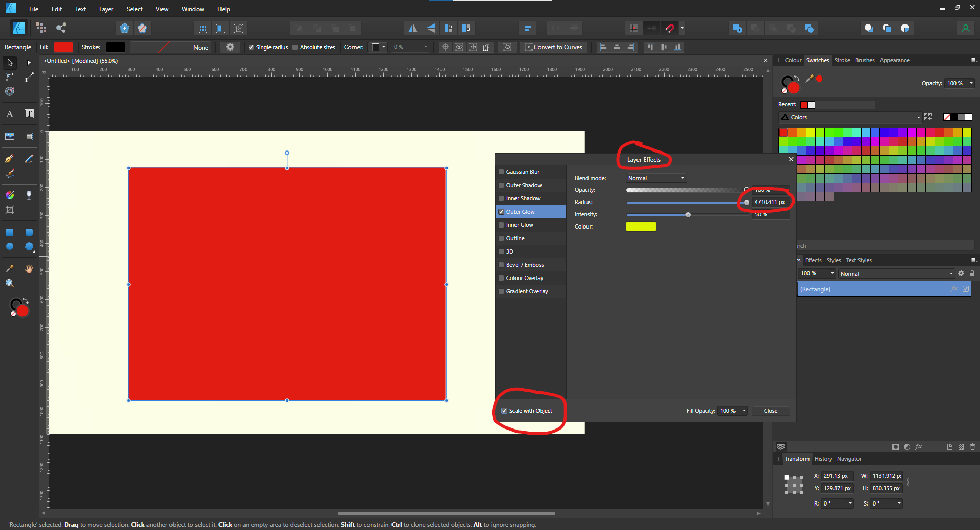This screenshot has width=980, height=530.
Task: Select the Colour Picker tool
Action: point(9,267)
